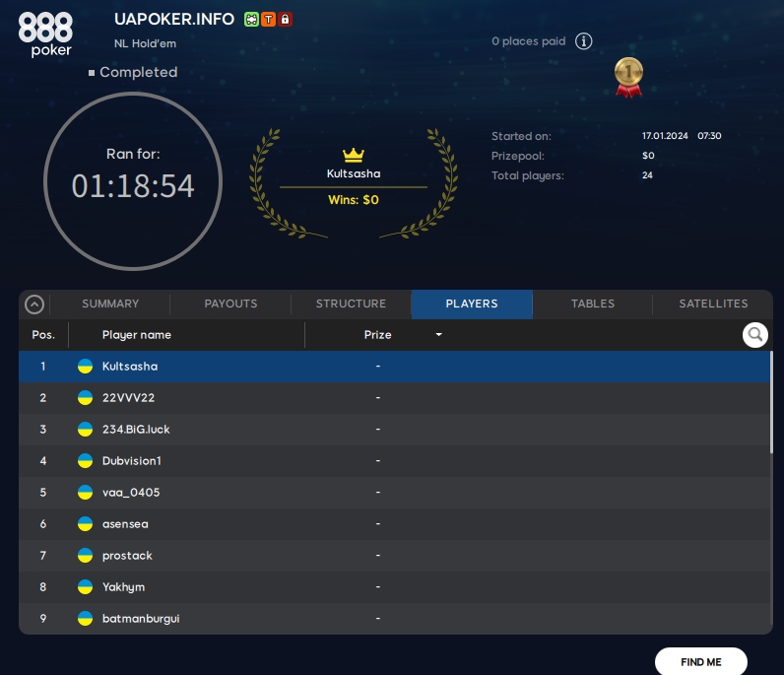The height and width of the screenshot is (675, 784).
Task: Click the winner crown icon
Action: [354, 155]
